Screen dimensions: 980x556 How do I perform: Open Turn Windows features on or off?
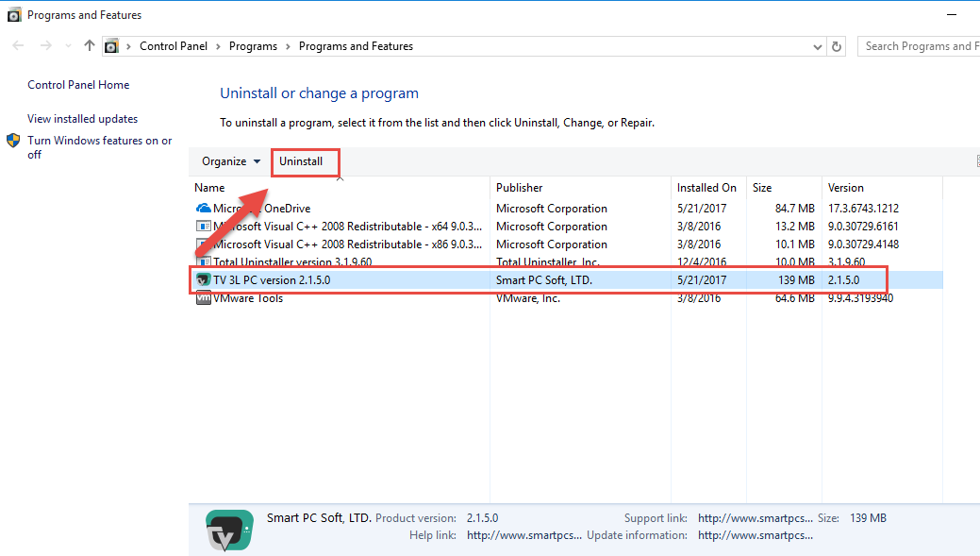(x=99, y=147)
